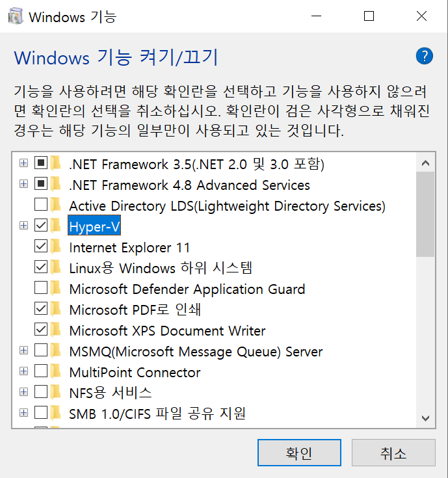Select SMB 1.0/CIFS 파일 공유 지원 label

coord(157,414)
